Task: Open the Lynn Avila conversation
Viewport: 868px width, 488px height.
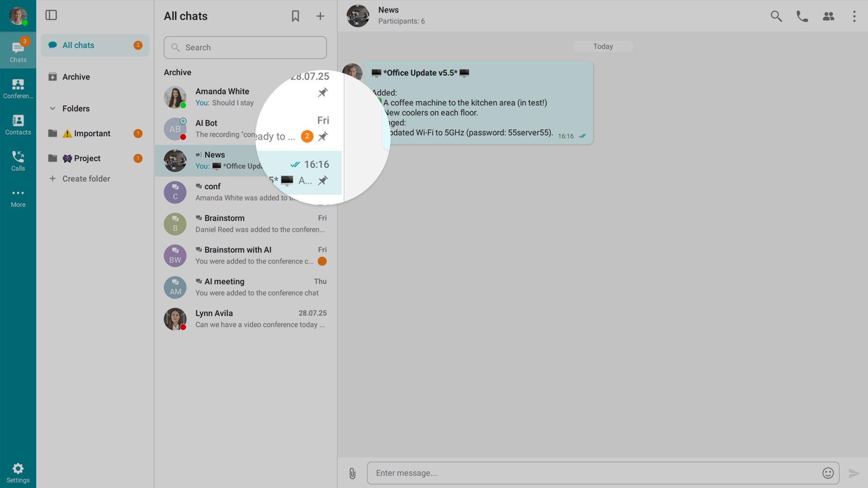Action: click(245, 319)
